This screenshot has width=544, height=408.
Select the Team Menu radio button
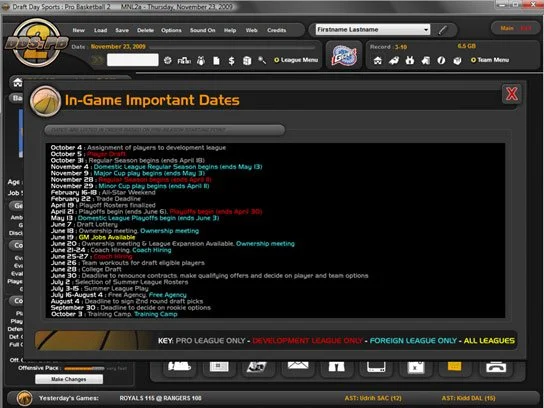(473, 60)
